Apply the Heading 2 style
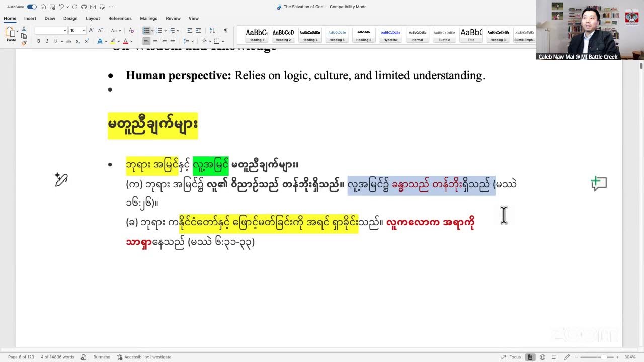The width and height of the screenshot is (644, 362). point(283,35)
